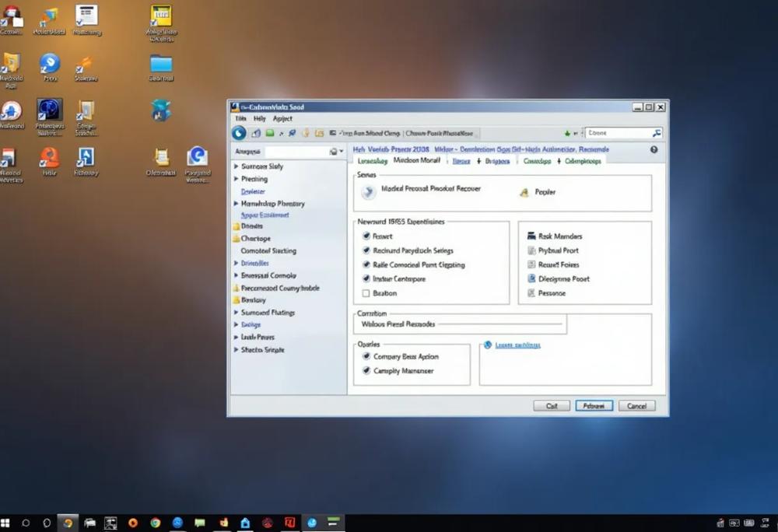Click the icon beside 'Pessonce'
This screenshot has width=778, height=532.
531,293
